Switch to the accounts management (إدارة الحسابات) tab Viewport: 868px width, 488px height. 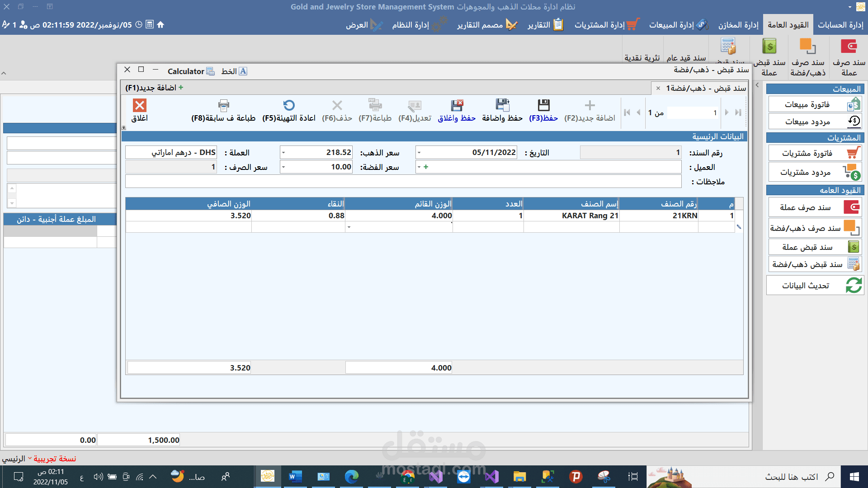[x=840, y=25]
